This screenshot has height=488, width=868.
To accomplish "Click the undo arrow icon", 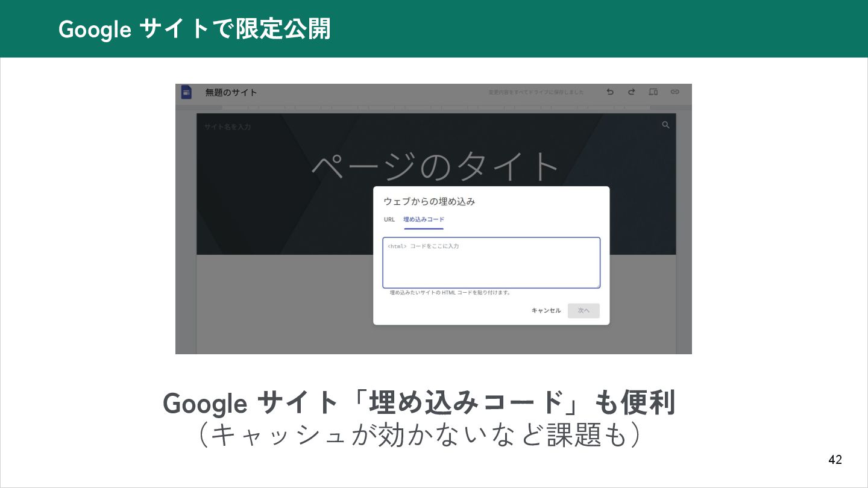I will pos(610,92).
